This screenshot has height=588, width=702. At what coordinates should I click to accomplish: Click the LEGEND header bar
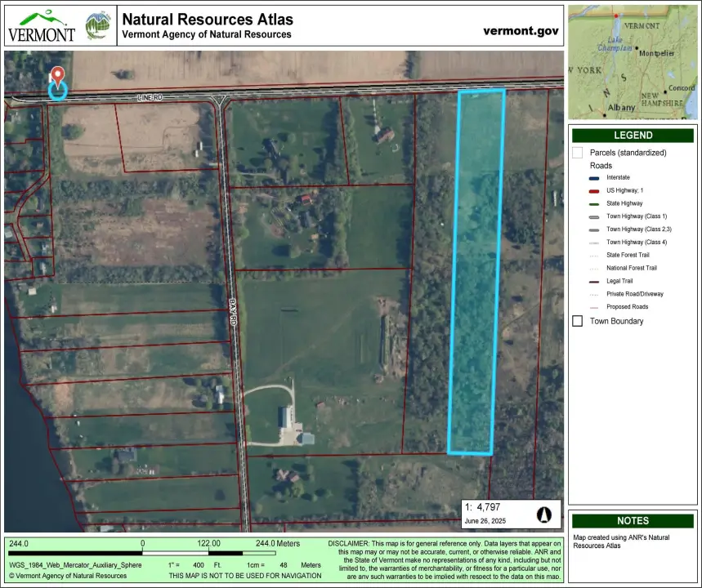pos(633,136)
